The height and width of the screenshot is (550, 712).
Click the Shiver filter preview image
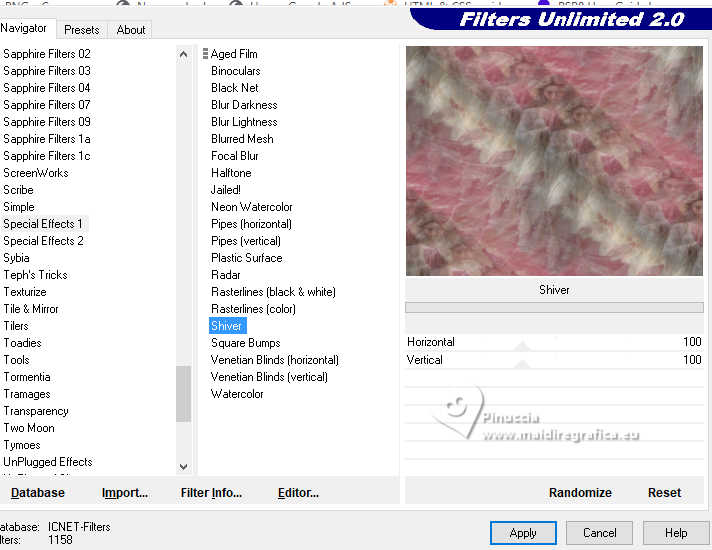(x=554, y=161)
